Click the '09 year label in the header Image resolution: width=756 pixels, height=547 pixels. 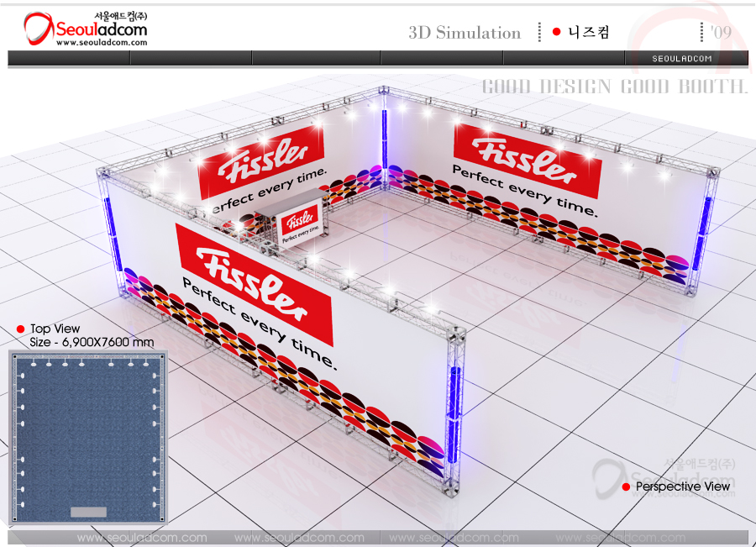click(720, 32)
